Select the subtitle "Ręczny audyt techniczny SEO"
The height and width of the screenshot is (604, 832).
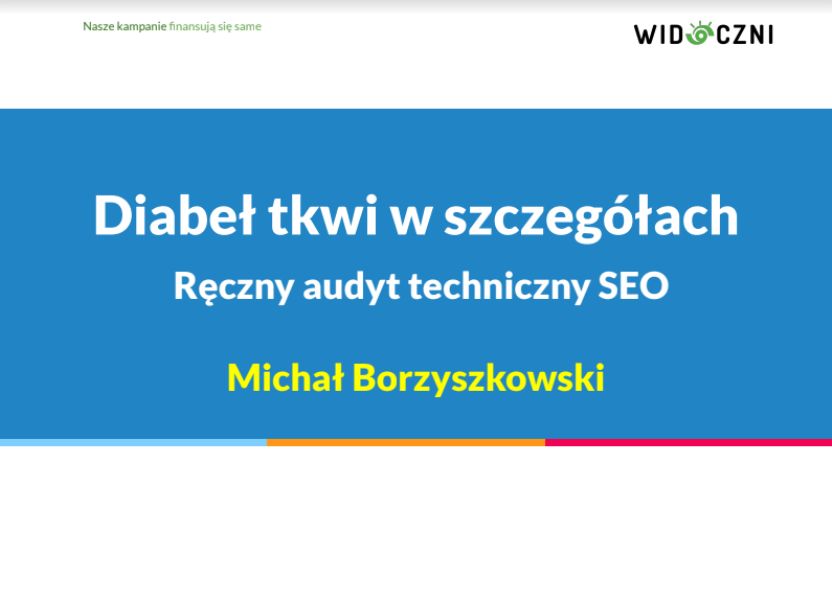(420, 286)
